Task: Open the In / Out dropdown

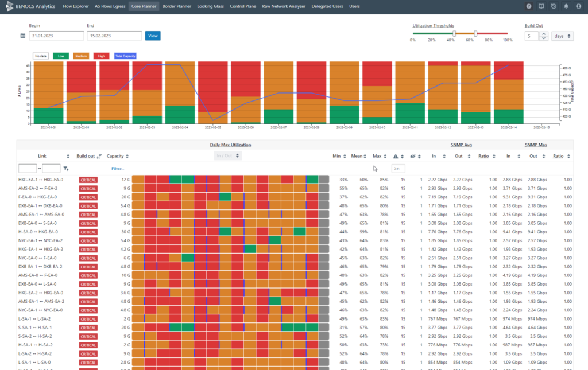Action: click(x=228, y=156)
